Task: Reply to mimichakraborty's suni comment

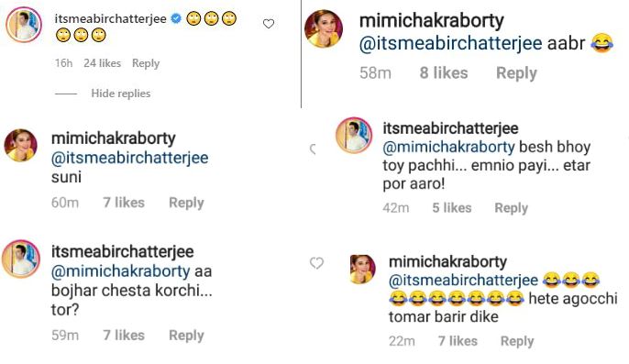Action: [x=186, y=203]
